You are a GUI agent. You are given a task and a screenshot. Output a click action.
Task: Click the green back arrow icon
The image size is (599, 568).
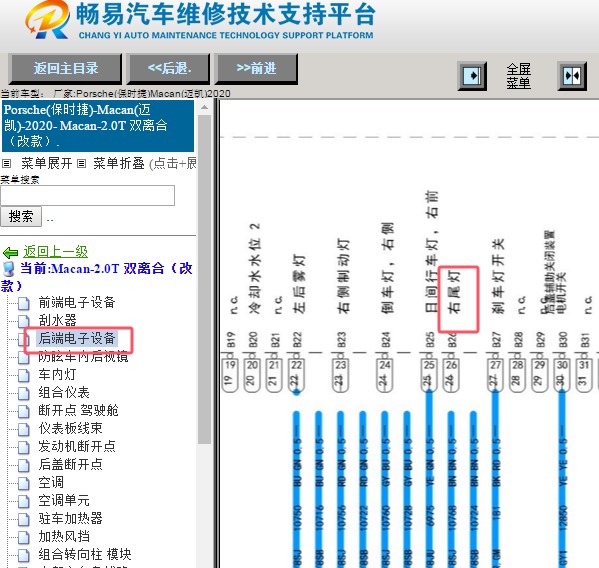coord(10,252)
